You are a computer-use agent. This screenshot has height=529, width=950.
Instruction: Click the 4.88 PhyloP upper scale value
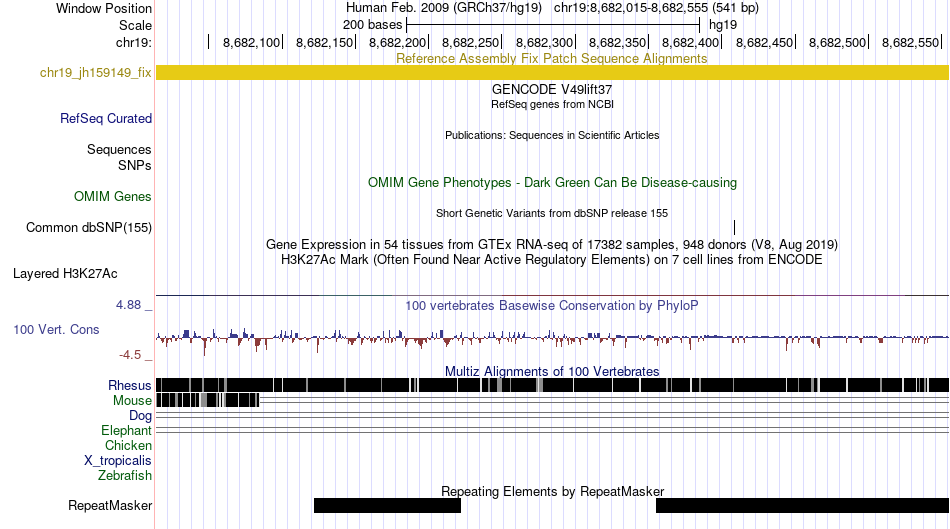128,305
